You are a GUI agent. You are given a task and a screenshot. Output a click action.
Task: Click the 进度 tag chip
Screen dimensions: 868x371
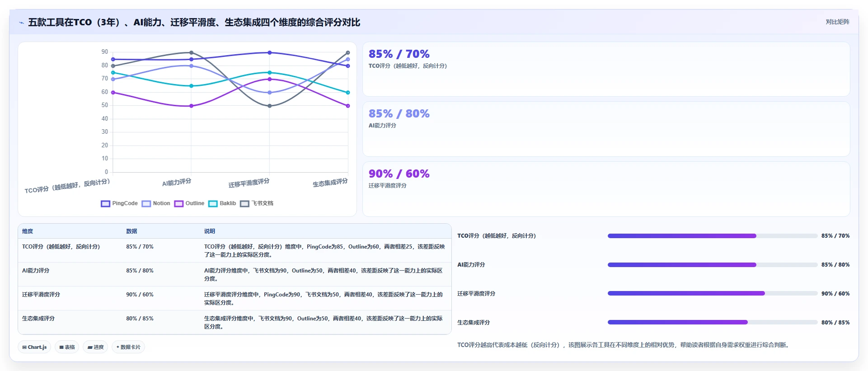coord(95,347)
